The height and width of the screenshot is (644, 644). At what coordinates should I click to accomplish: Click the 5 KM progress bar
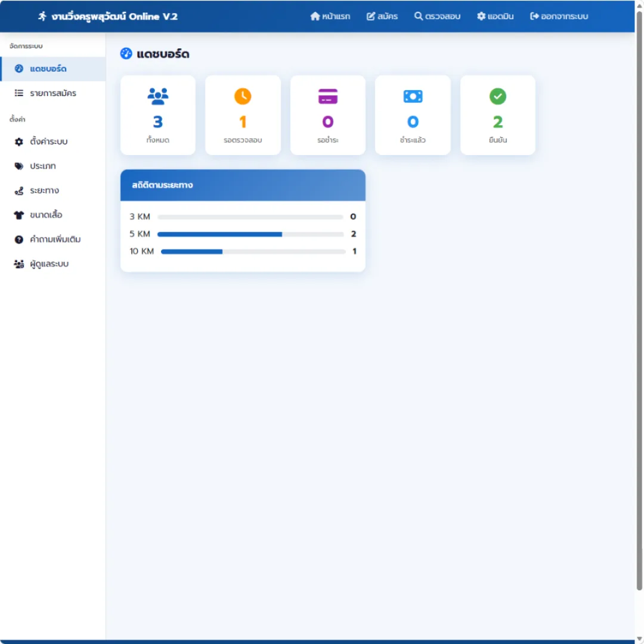(x=250, y=234)
